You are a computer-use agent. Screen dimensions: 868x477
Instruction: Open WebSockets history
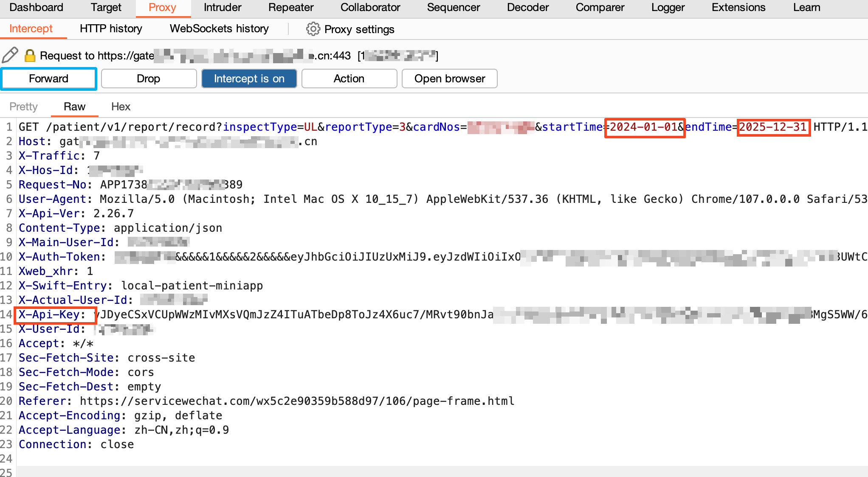pos(219,28)
